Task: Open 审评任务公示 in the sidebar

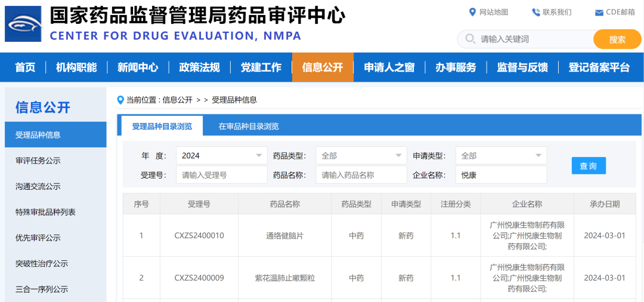Action: point(38,161)
